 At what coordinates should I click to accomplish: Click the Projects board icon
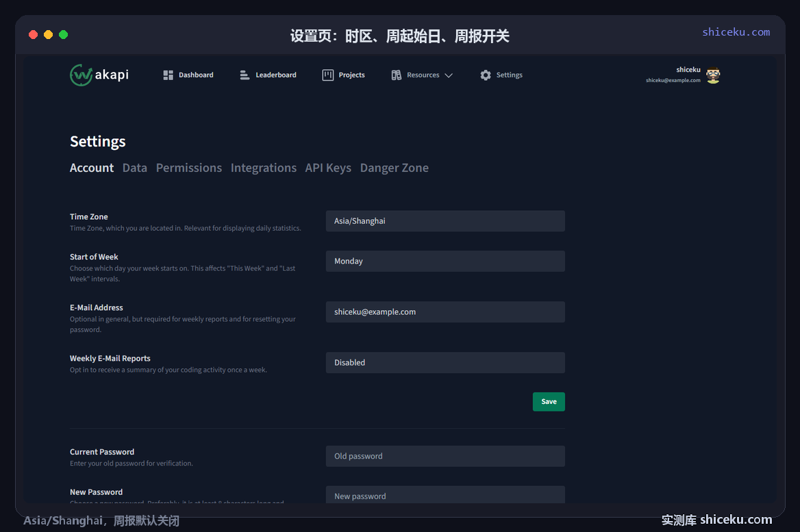point(327,75)
